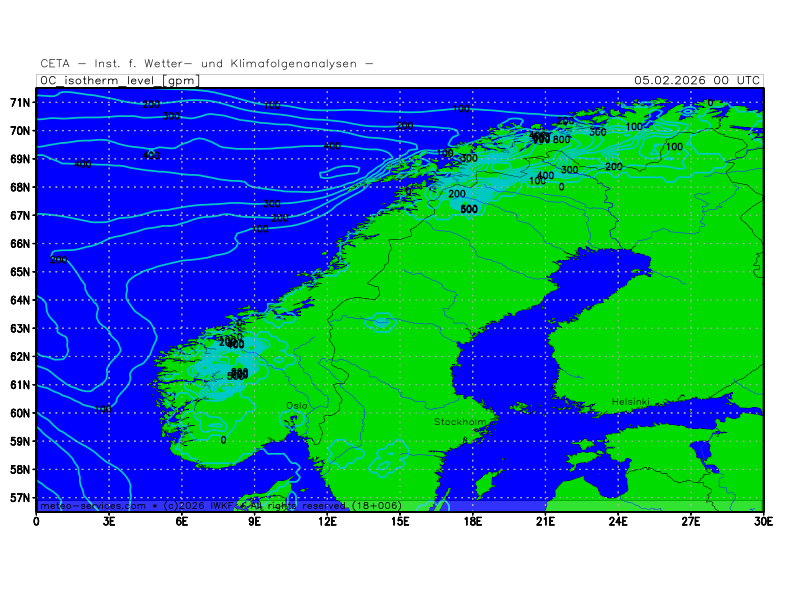Click the 05.02.2026 00 UTC timestamp
This screenshot has height=600, width=800.
point(697,80)
